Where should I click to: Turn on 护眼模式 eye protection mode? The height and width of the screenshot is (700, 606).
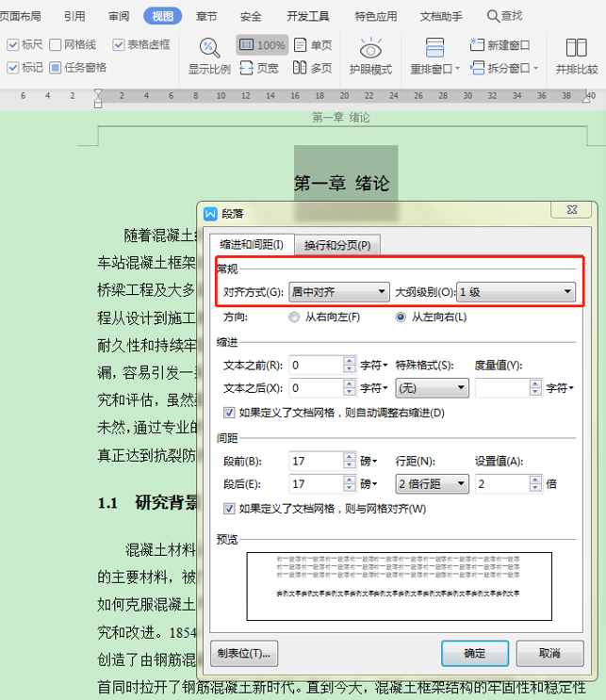(x=370, y=56)
